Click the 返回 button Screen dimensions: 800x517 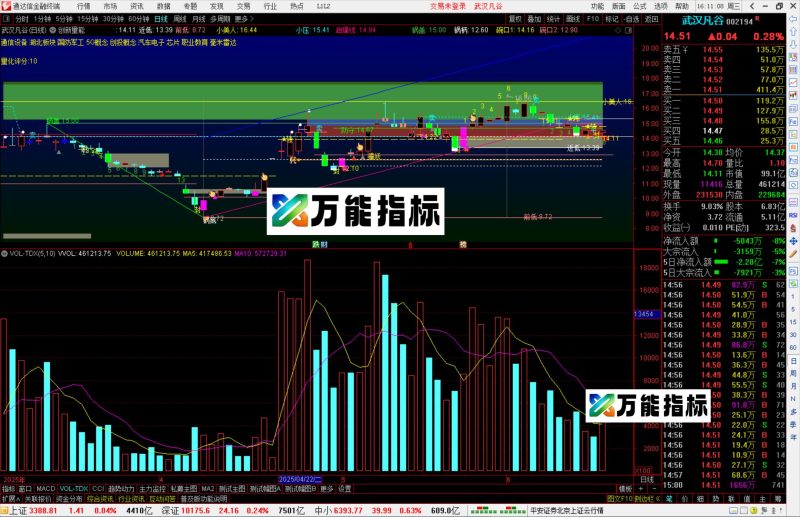point(652,19)
